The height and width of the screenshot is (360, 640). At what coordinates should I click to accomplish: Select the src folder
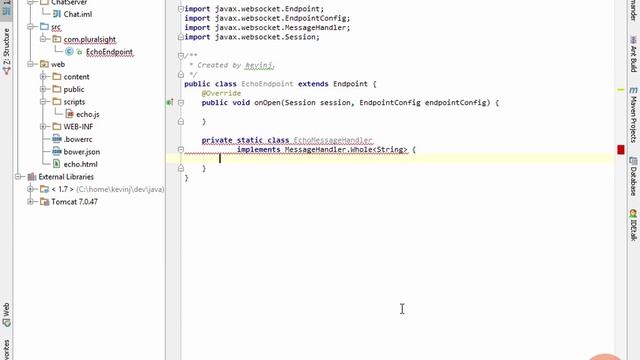point(56,27)
